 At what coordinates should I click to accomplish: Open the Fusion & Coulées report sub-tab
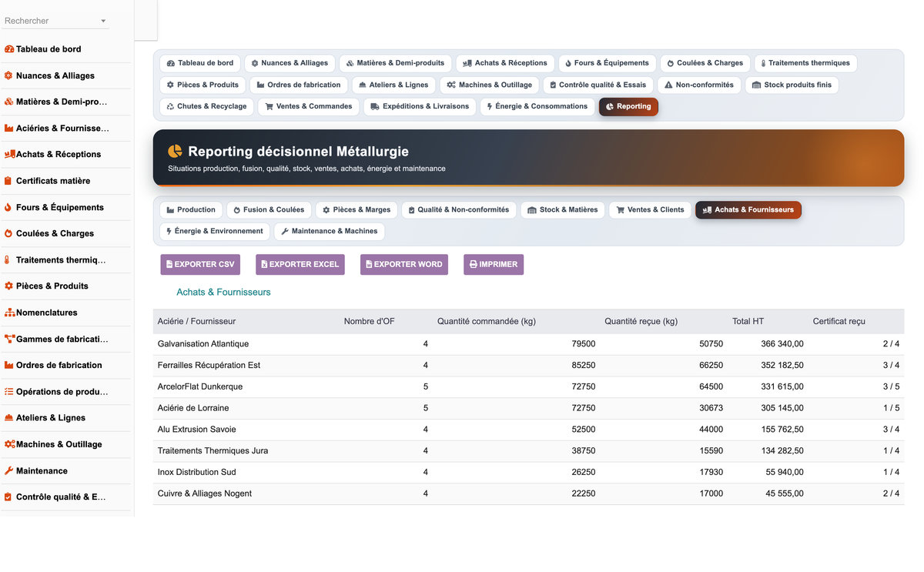pyautogui.click(x=269, y=209)
